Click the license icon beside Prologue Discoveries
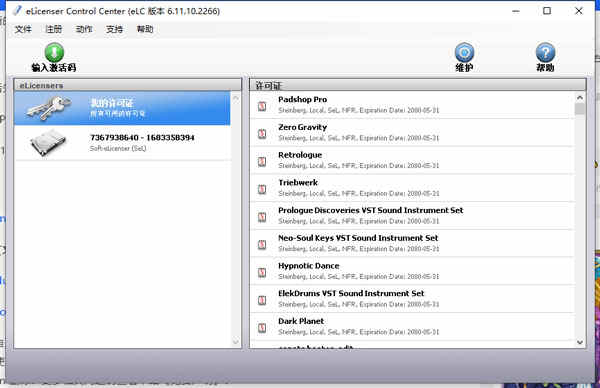600x388 pixels. (262, 217)
